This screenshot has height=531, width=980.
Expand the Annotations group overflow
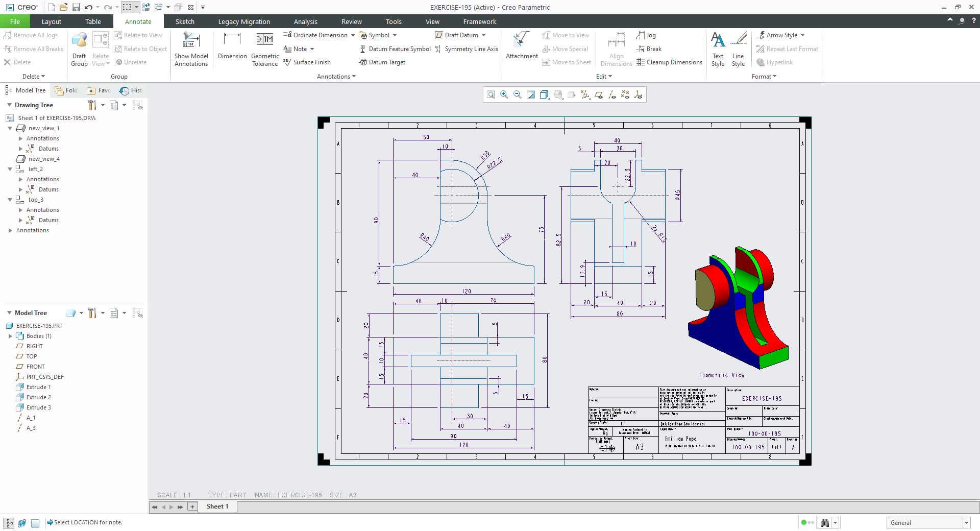click(336, 77)
